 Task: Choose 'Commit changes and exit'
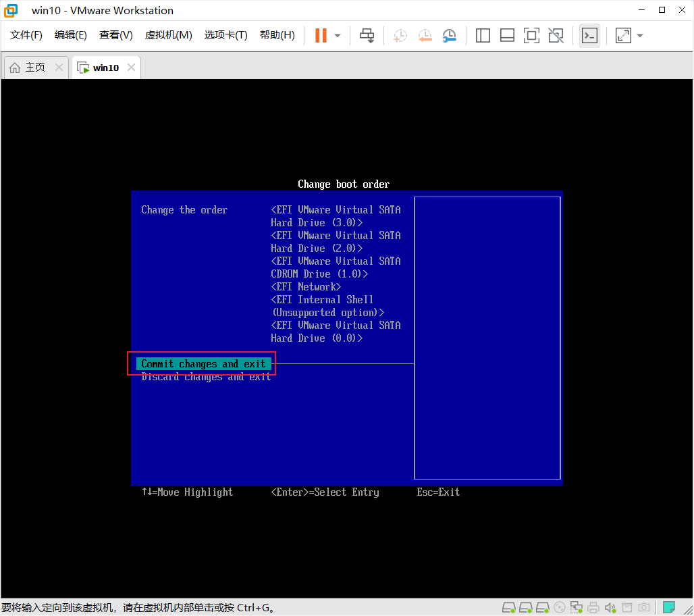[x=203, y=363]
